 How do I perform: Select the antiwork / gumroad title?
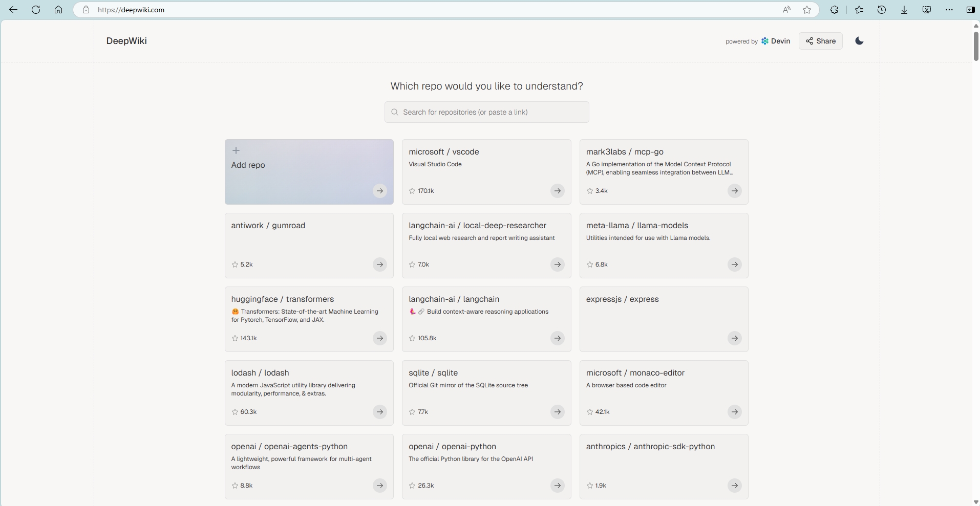[x=268, y=226]
